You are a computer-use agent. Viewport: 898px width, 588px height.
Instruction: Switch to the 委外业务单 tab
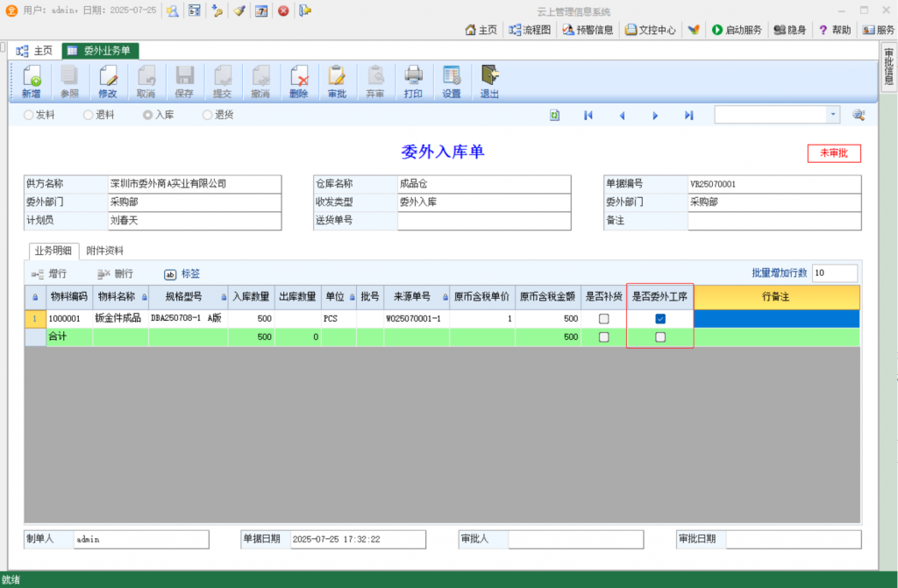tap(100, 51)
